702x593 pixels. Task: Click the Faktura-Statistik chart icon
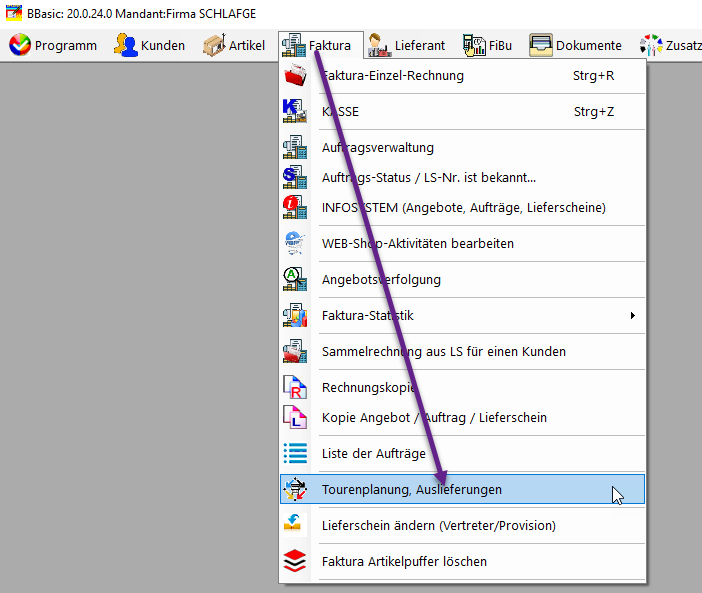[295, 315]
